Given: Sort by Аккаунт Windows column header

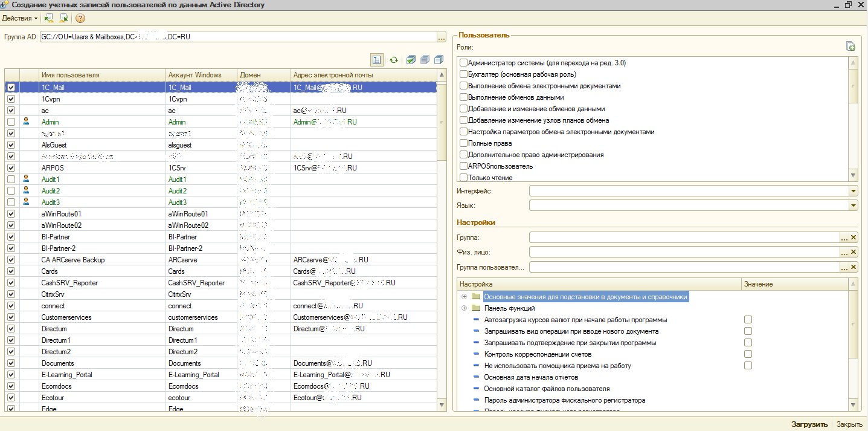Looking at the screenshot, I should pos(202,75).
